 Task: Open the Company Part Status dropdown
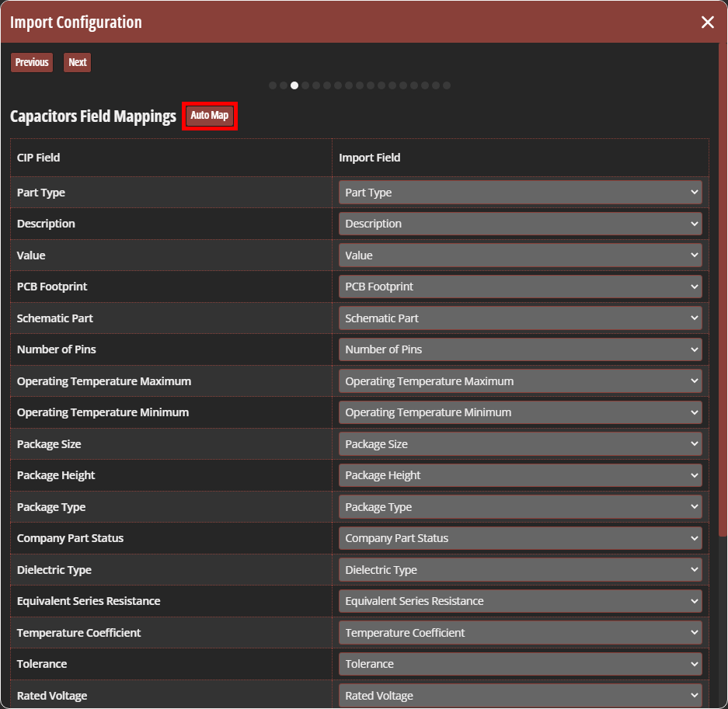coord(519,538)
